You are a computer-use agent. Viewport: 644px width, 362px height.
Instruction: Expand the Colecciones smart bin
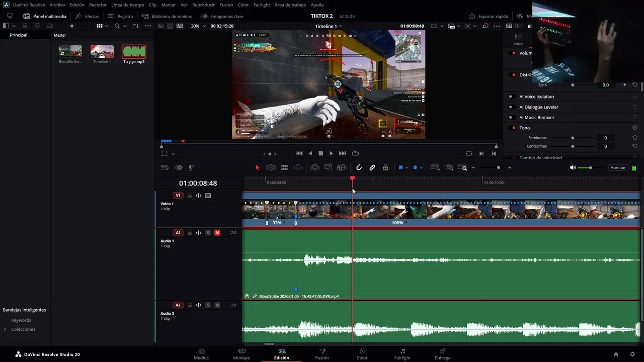point(5,329)
